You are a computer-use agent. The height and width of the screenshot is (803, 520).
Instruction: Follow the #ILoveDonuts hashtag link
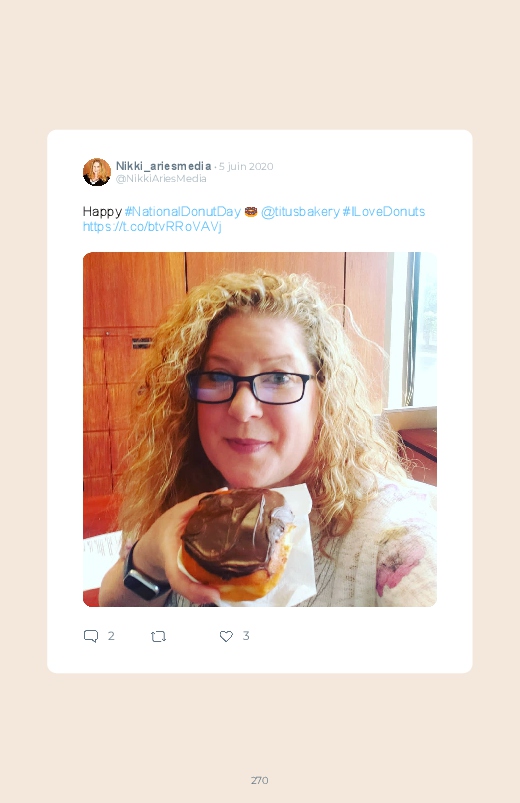tap(384, 212)
